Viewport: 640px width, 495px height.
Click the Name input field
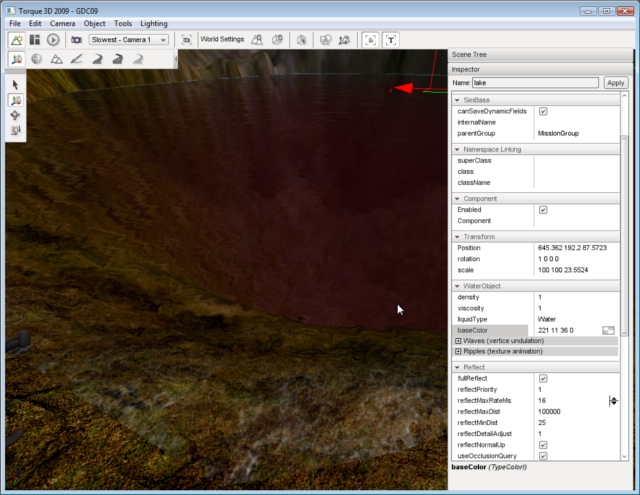[535, 83]
